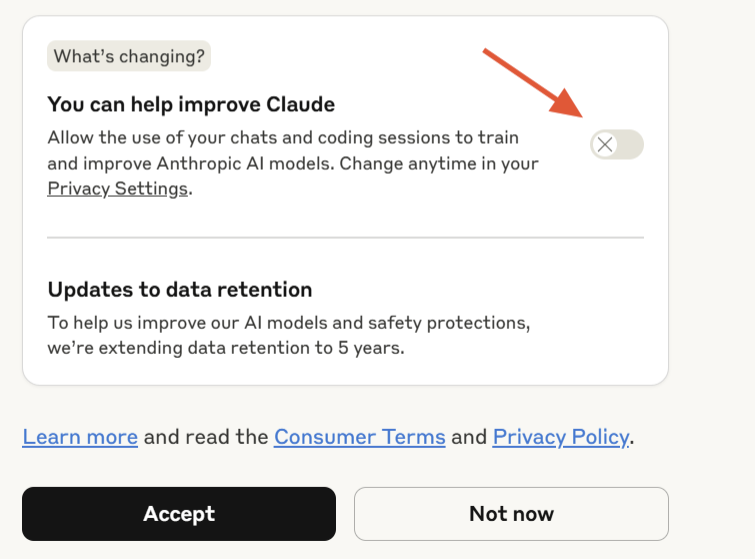This screenshot has width=755, height=559.
Task: Click the horizontal divider between the sections
Action: (x=345, y=238)
